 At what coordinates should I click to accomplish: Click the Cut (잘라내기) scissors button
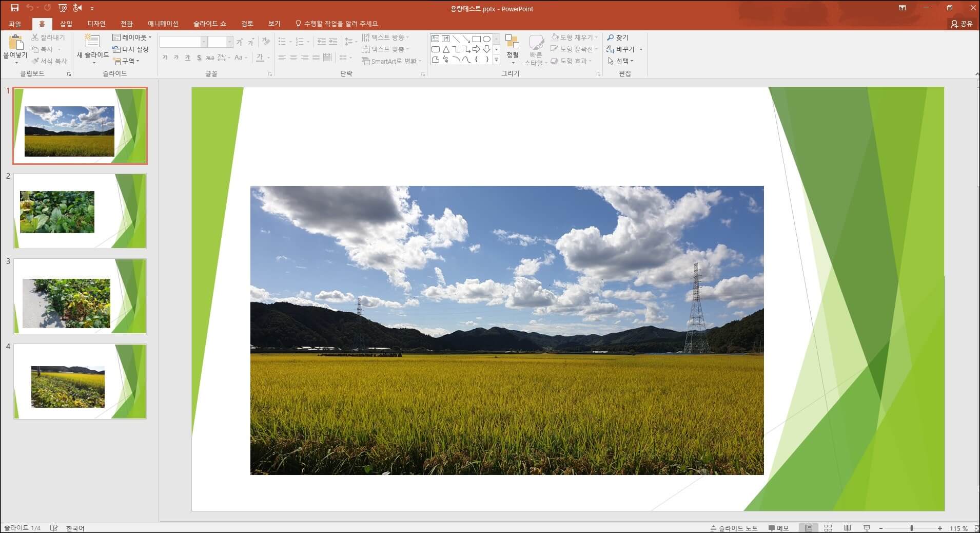point(48,37)
